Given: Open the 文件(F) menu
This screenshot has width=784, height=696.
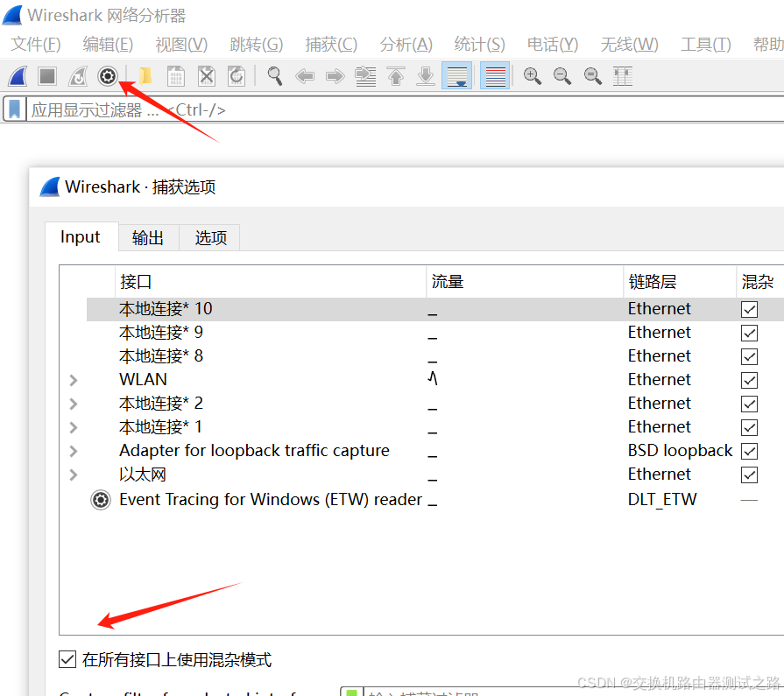Looking at the screenshot, I should point(36,45).
